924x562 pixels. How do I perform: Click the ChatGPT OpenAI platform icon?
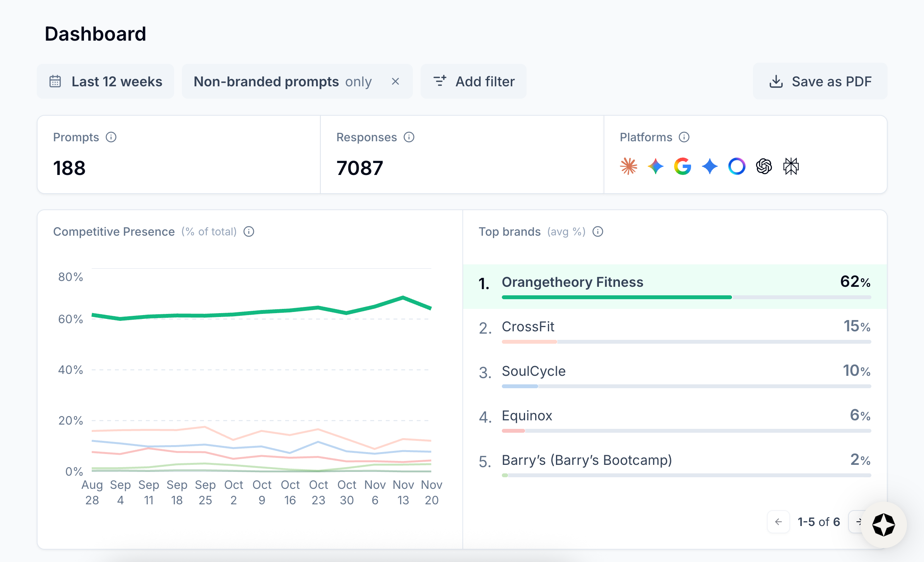[764, 166]
